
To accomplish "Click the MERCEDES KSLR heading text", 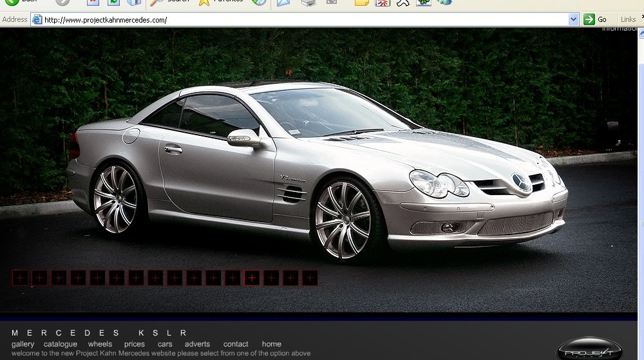I will (x=99, y=332).
